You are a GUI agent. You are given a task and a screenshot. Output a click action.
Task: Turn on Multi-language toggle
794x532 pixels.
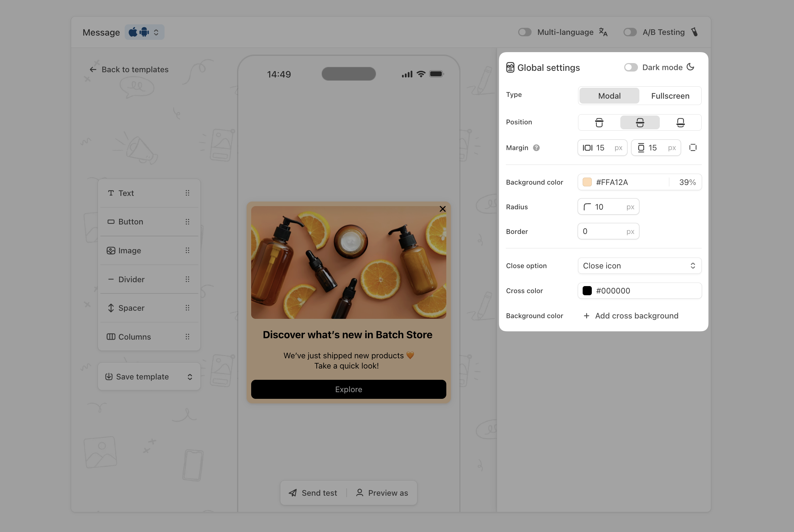525,32
